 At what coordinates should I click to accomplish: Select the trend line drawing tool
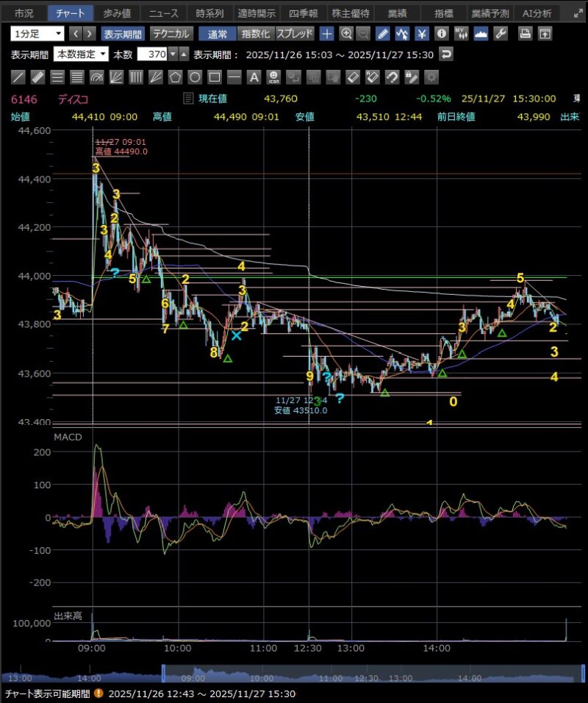point(18,76)
